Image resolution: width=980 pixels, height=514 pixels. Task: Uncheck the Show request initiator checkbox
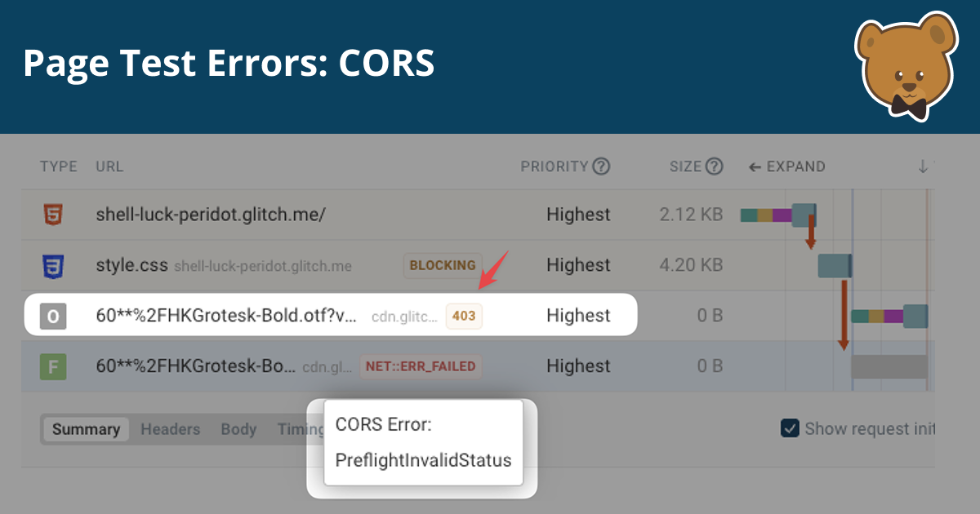point(790,428)
